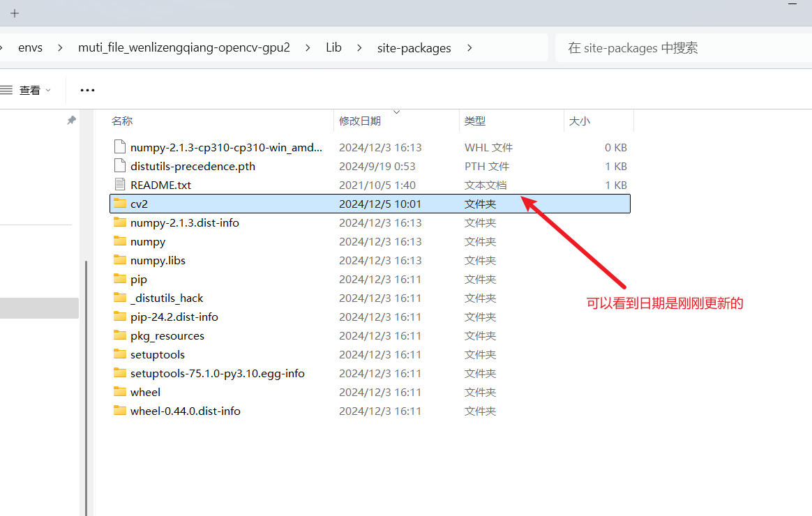Open the cv2 folder icon

pyautogui.click(x=120, y=204)
